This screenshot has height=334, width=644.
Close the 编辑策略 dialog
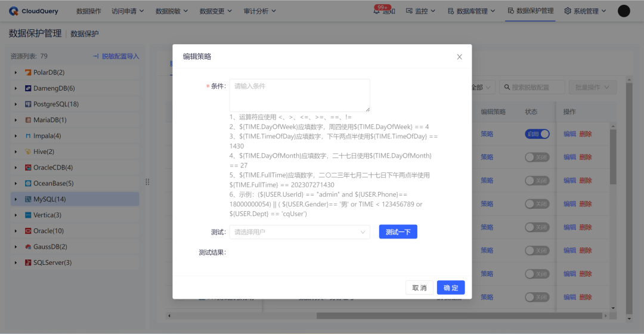click(x=460, y=57)
